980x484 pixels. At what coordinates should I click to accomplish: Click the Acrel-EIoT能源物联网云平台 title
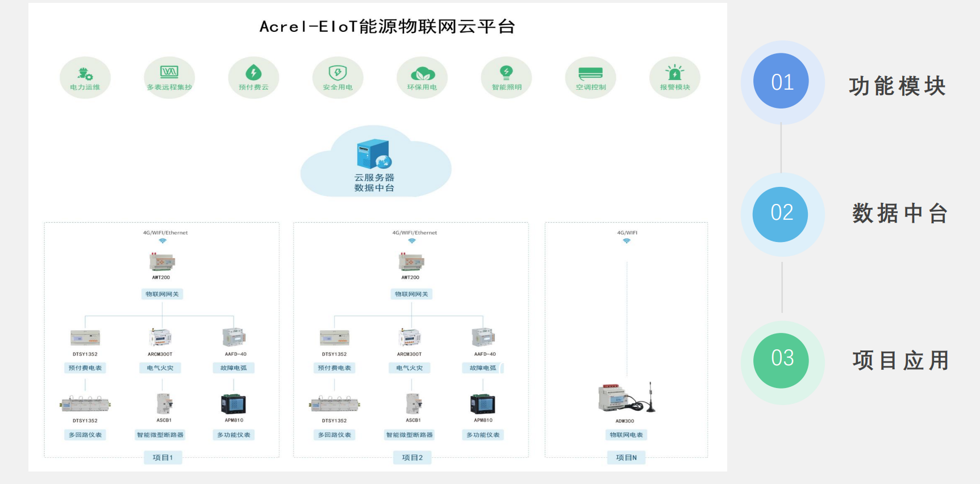pos(387,27)
